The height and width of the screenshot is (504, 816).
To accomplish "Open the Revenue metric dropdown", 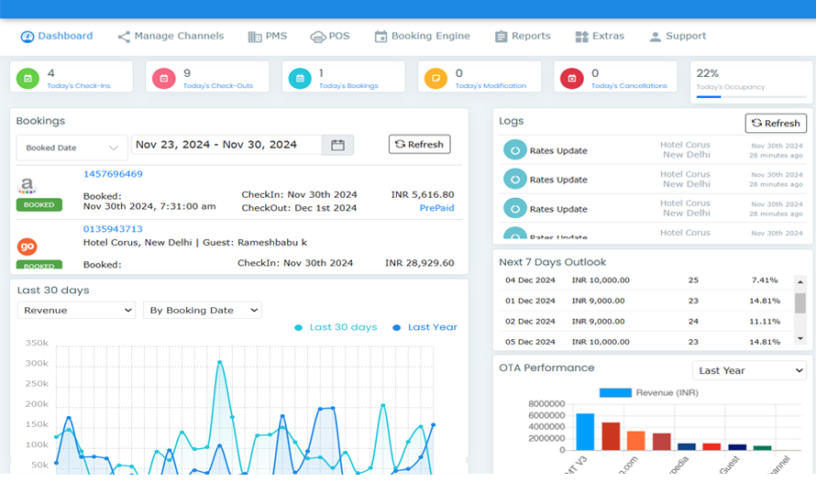I will pos(76,311).
